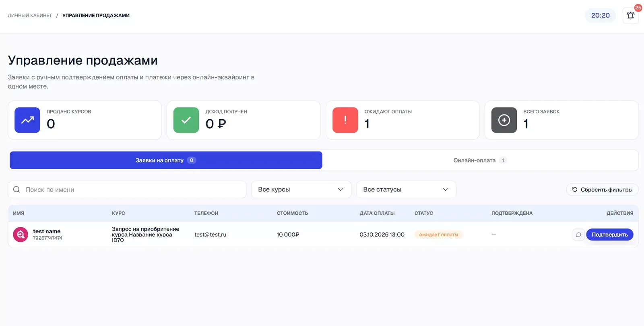Click the "10 000₽" cost cell

click(x=288, y=235)
